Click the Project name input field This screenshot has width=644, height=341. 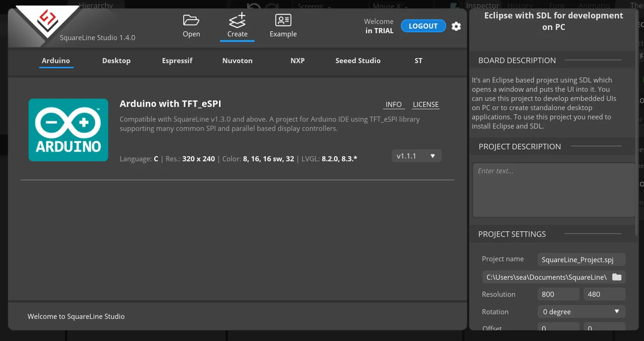point(581,259)
